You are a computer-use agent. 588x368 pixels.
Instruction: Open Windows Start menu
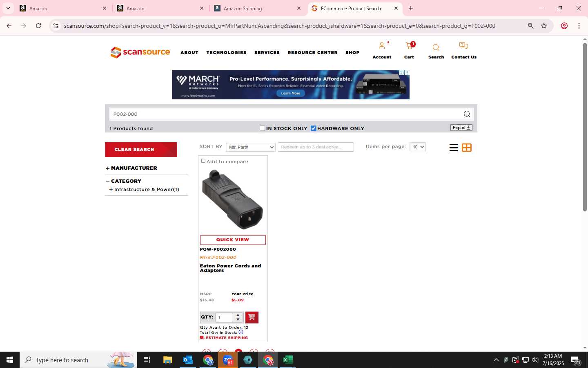(x=10, y=360)
